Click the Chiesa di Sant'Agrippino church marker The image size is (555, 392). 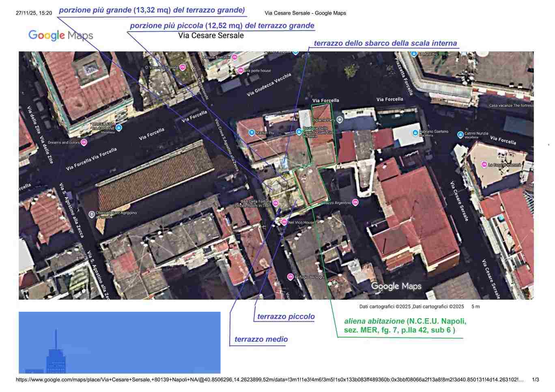92,214
